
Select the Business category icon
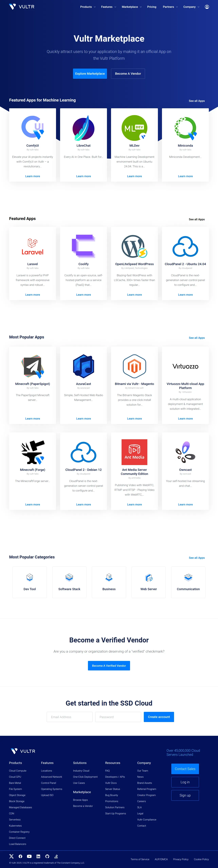(109, 577)
